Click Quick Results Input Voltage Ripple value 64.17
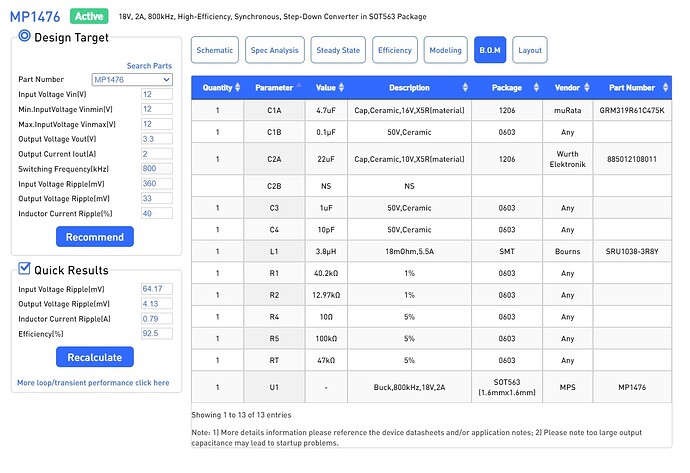Viewport: 690px width, 473px height. coord(157,289)
